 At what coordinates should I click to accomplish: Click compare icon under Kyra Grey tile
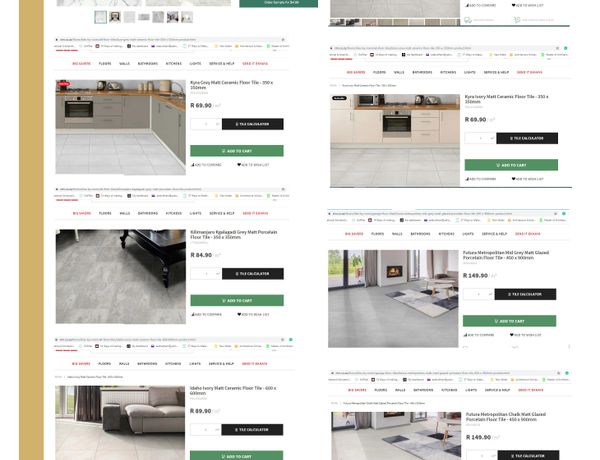pos(193,165)
